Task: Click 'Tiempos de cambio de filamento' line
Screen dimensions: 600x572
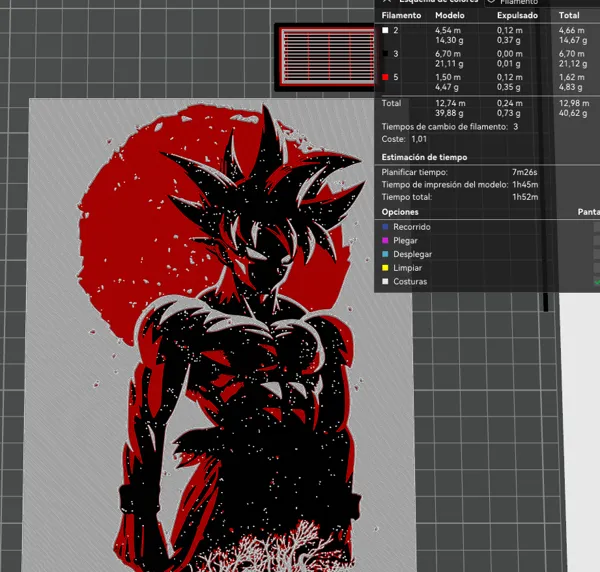Action: coord(450,127)
